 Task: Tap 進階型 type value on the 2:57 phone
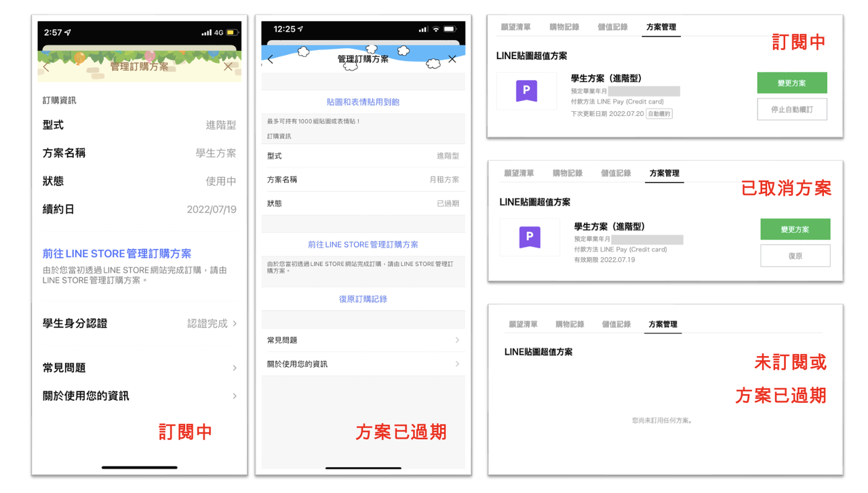tap(221, 125)
